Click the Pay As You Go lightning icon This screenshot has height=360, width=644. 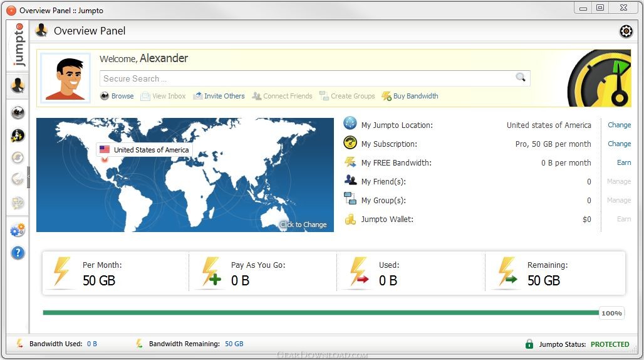click(x=210, y=271)
